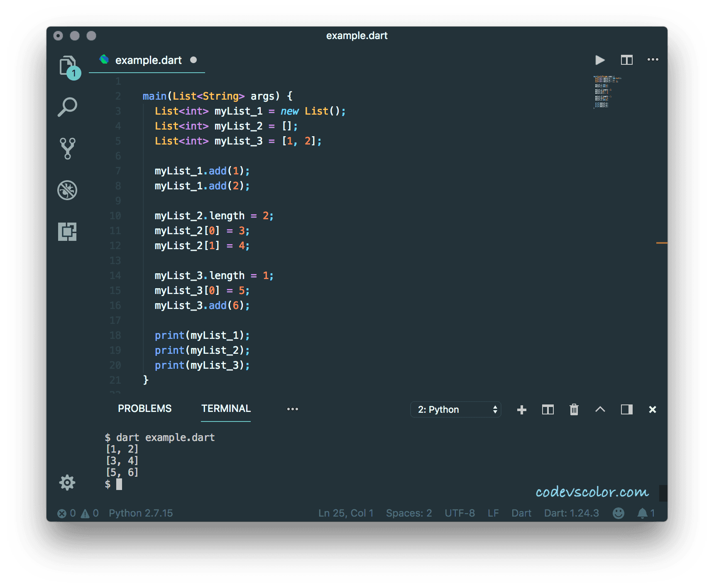Click 'main(List<String> args)' declaration line
The image size is (714, 588).
tap(218, 96)
